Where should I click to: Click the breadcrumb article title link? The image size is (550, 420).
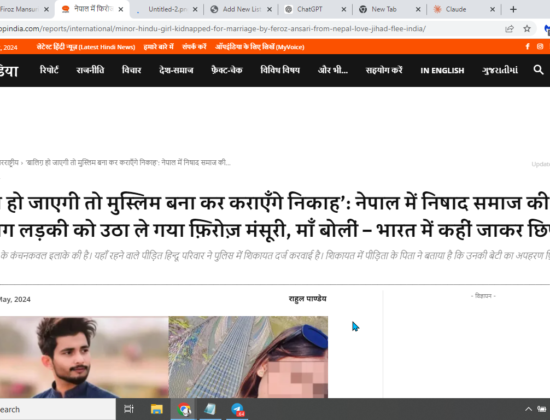(x=128, y=163)
